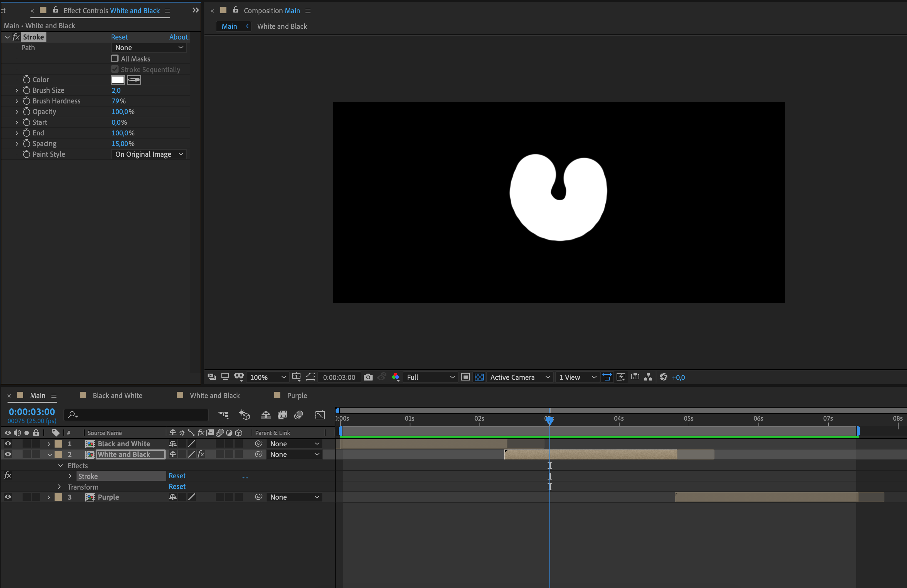Toggle visibility of the Black and White layer
Image resolution: width=907 pixels, height=588 pixels.
pos(8,444)
